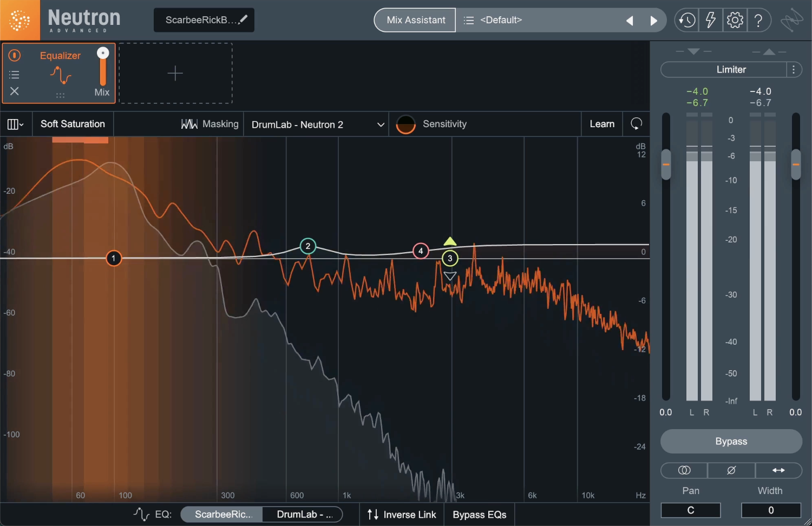Toggle the phase invert icon
The height and width of the screenshot is (526, 812).
pyautogui.click(x=731, y=470)
